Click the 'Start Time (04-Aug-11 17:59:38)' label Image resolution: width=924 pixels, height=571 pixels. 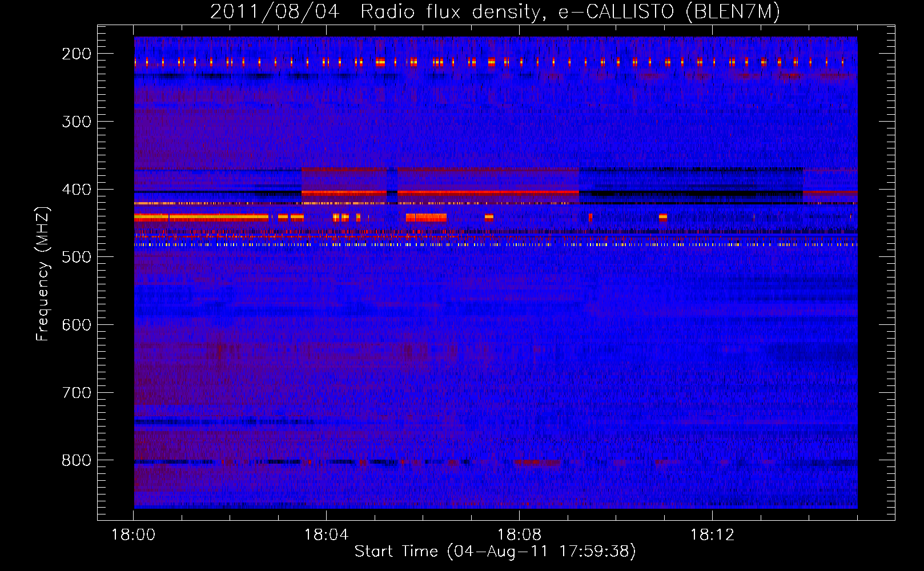pyautogui.click(x=495, y=552)
